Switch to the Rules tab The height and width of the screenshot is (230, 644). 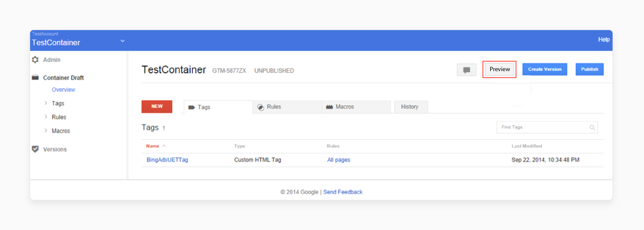287,107
